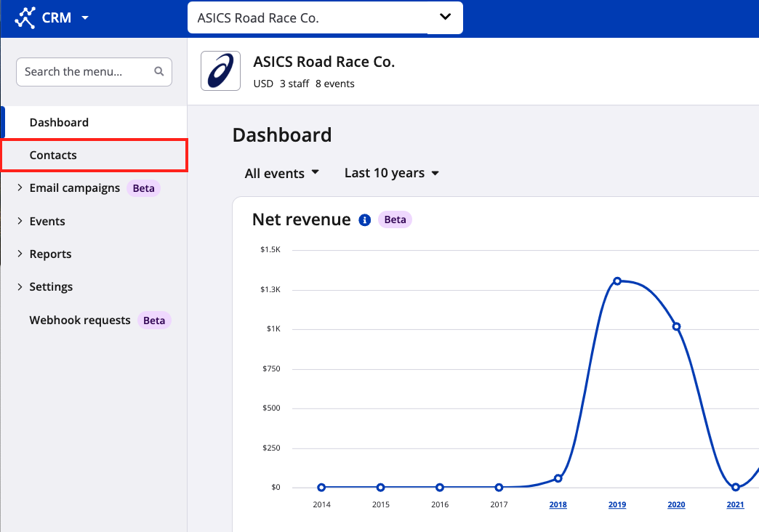Viewport: 759px width, 532px height.
Task: Click the 2019 year link on chart
Action: 617,504
